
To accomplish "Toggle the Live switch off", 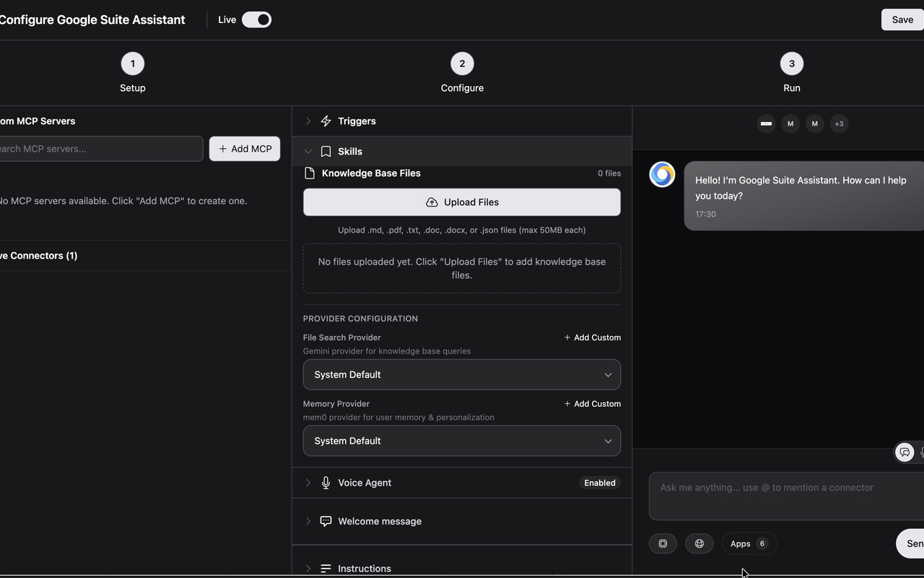I will tap(256, 20).
